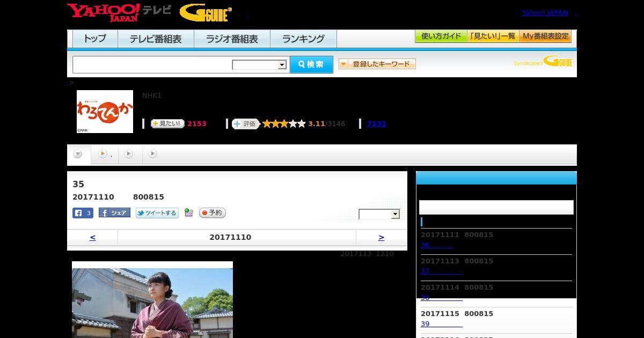The width and height of the screenshot is (644, 338).
Task: Open the ラジオ番組表 tab
Action: pos(232,39)
